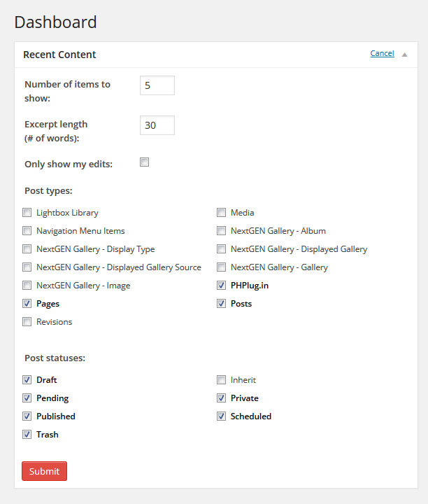Image resolution: width=428 pixels, height=504 pixels.
Task: Collapse the Recent Content widget arrow
Action: coord(404,54)
